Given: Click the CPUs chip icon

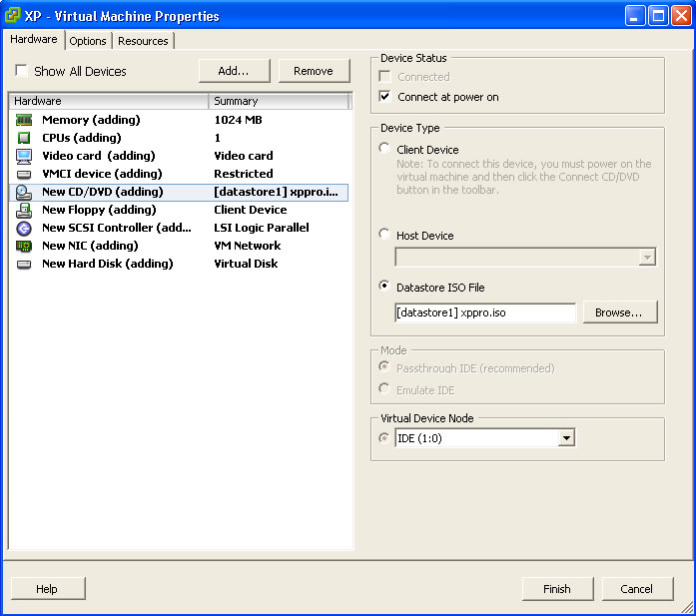Looking at the screenshot, I should point(24,138).
